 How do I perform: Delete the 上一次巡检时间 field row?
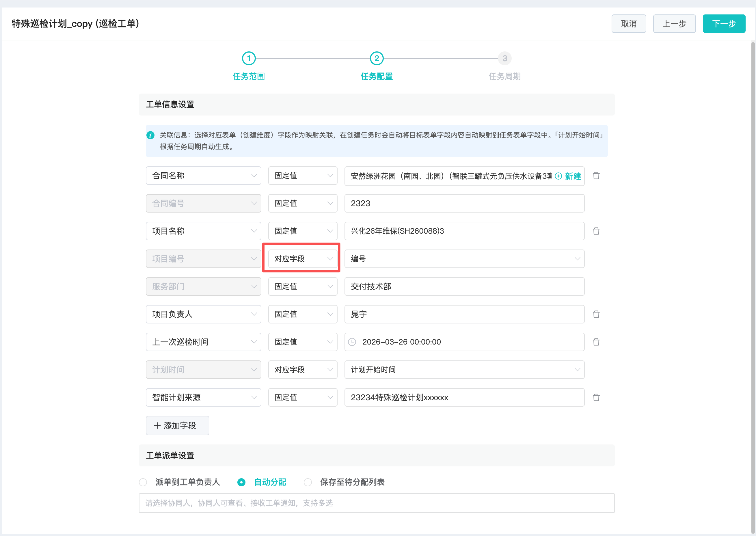(596, 342)
